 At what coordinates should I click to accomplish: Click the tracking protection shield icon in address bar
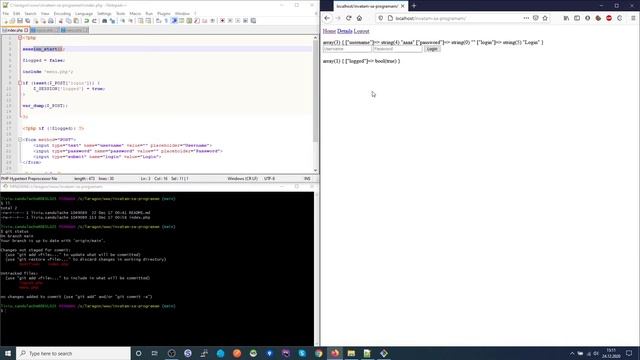coord(381,18)
